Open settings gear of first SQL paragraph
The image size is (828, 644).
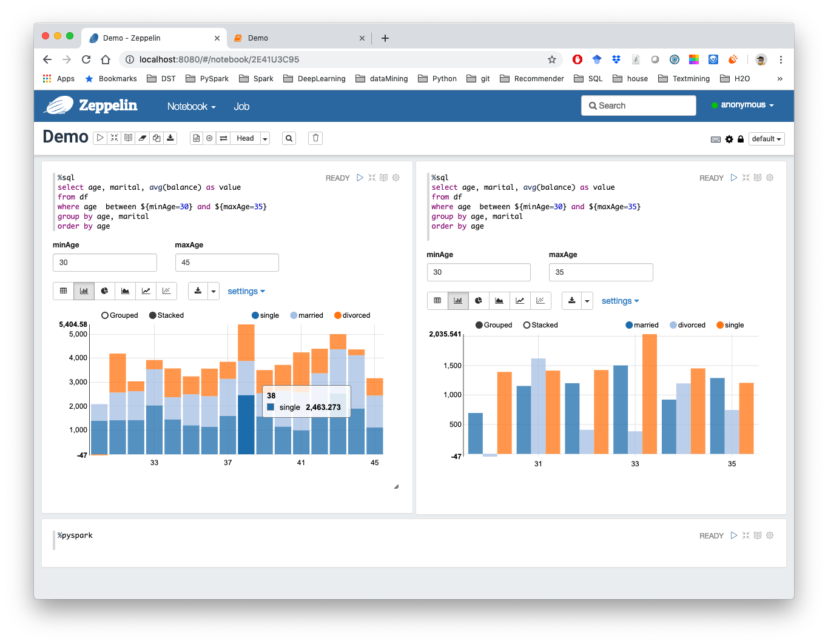point(396,178)
